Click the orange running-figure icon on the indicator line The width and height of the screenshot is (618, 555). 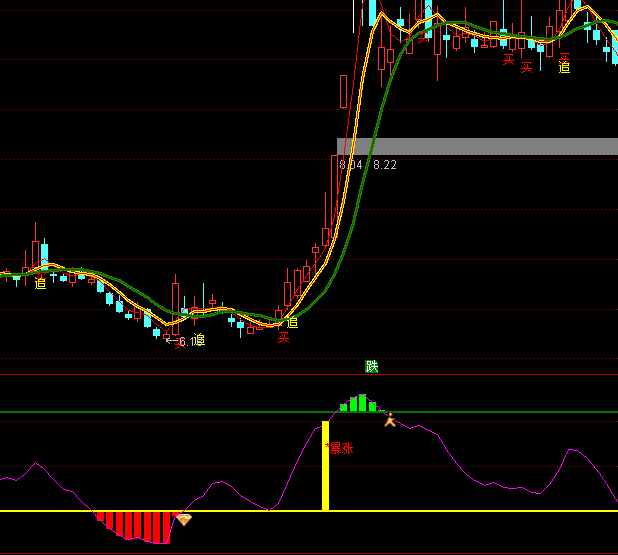pyautogui.click(x=390, y=420)
